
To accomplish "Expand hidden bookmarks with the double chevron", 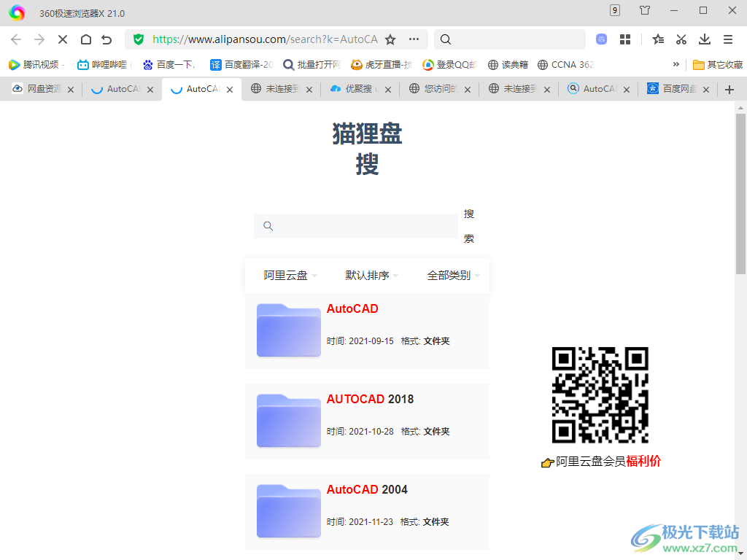I will [676, 64].
